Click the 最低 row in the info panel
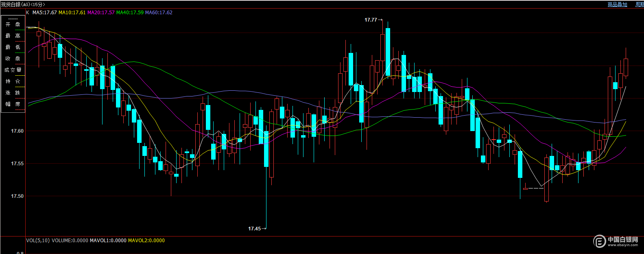This screenshot has height=254, width=644. 13,47
